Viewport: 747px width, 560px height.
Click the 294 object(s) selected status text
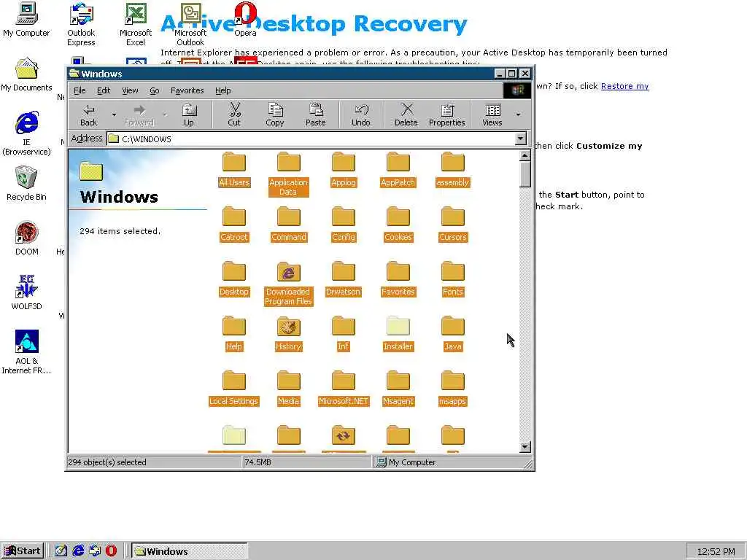(107, 462)
